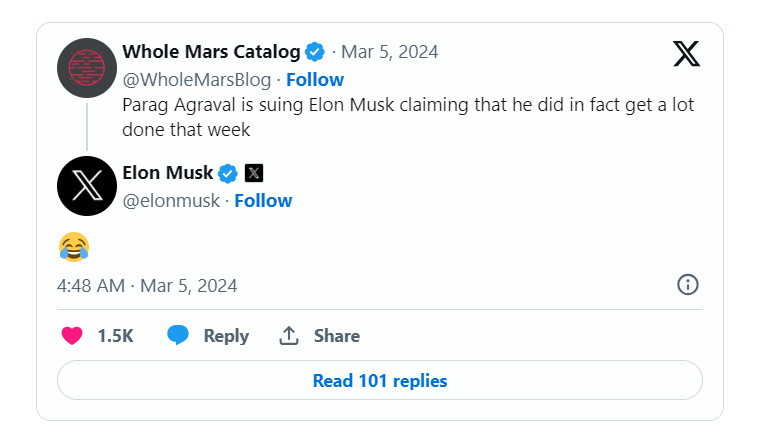758x438 pixels.
Task: Click the Share text label
Action: (337, 336)
